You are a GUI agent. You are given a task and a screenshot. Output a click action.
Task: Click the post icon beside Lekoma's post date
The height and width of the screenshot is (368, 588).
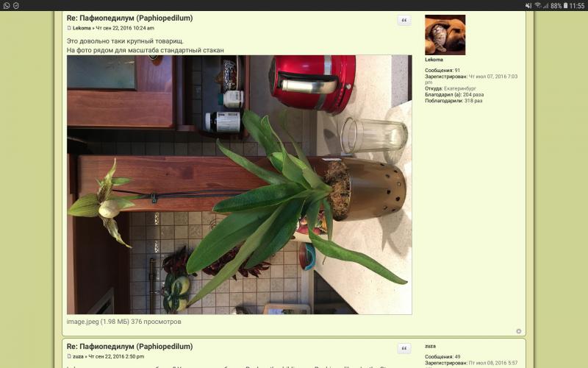click(x=69, y=28)
